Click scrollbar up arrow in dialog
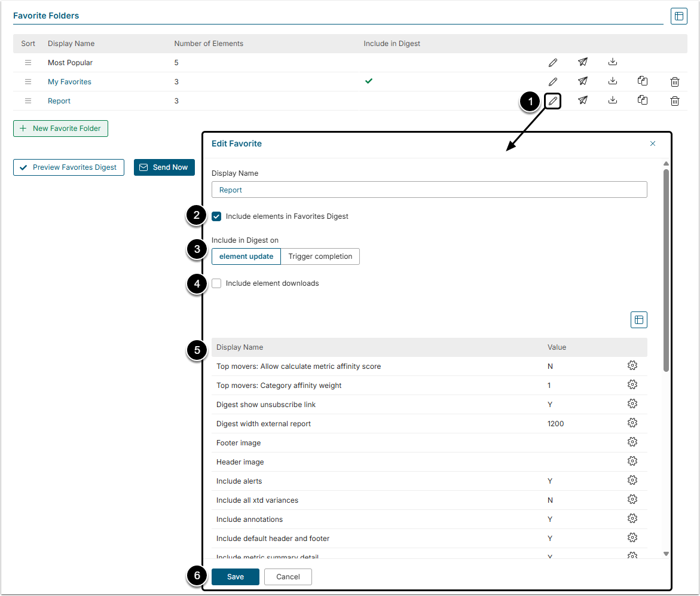Image resolution: width=700 pixels, height=596 pixels. (x=665, y=163)
